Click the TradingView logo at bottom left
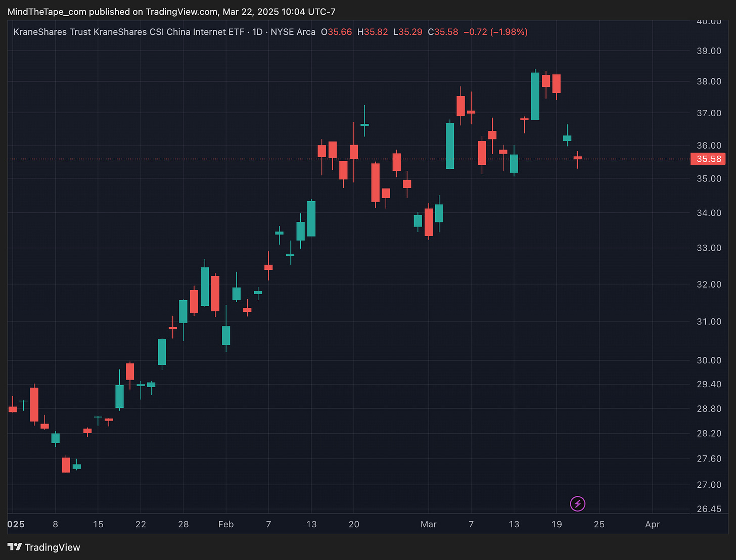 click(44, 547)
